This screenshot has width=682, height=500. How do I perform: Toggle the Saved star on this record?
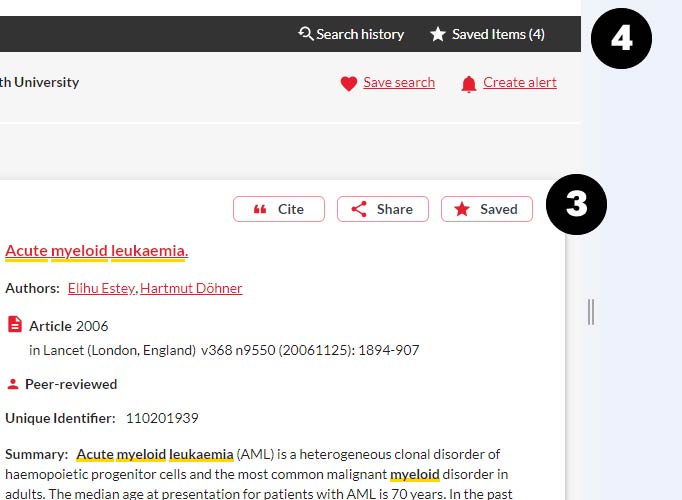(487, 209)
